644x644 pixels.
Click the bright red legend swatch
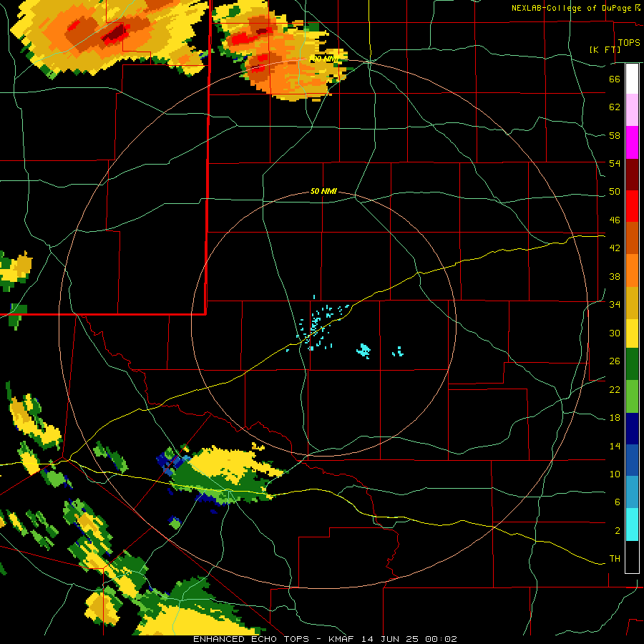632,207
